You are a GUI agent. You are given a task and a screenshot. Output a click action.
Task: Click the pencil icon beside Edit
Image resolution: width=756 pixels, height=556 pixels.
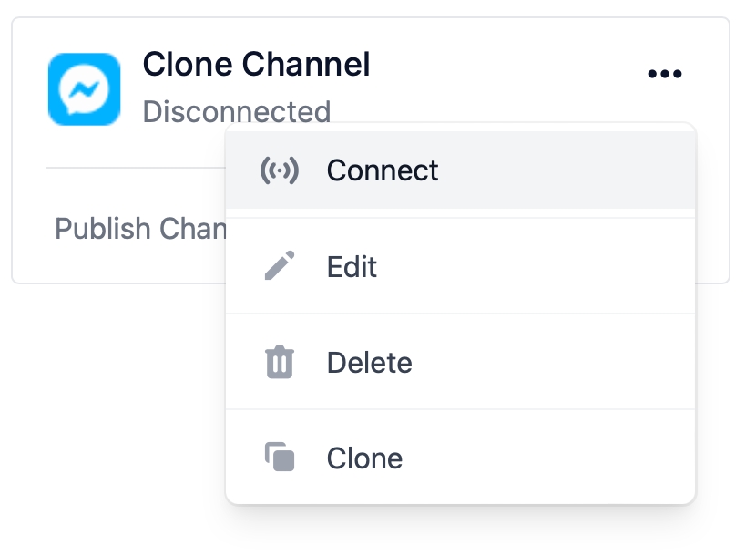coord(280,265)
